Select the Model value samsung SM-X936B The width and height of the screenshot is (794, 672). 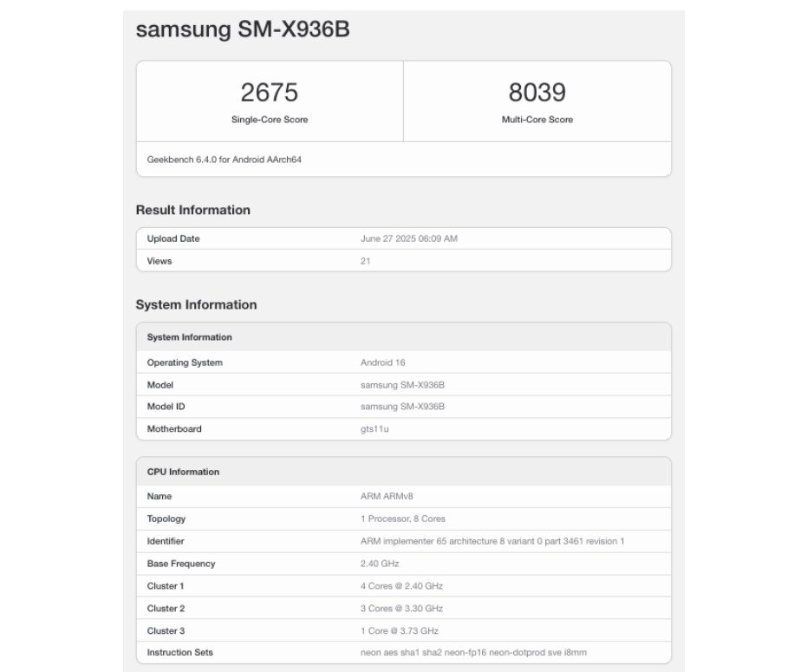click(402, 385)
